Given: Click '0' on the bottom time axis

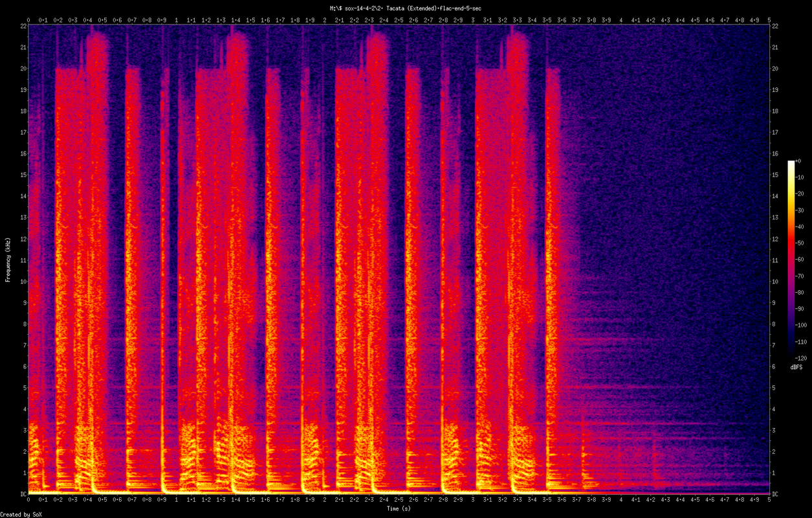Looking at the screenshot, I should click(x=28, y=501).
